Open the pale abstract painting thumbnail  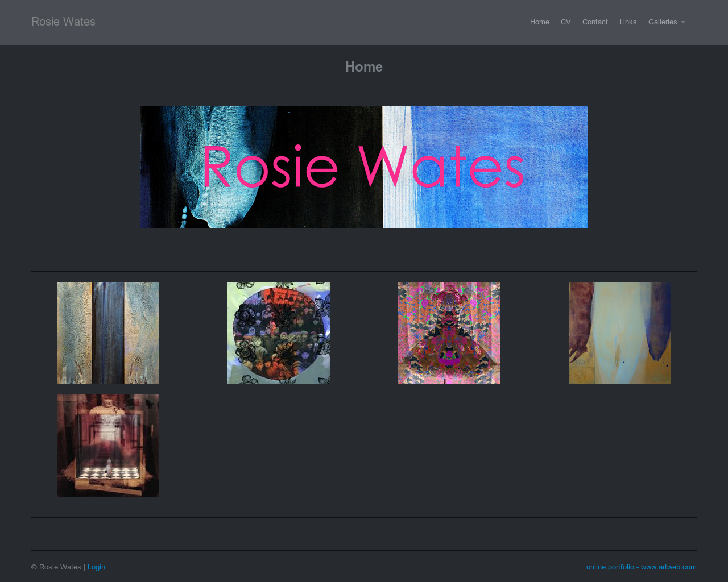coord(620,333)
